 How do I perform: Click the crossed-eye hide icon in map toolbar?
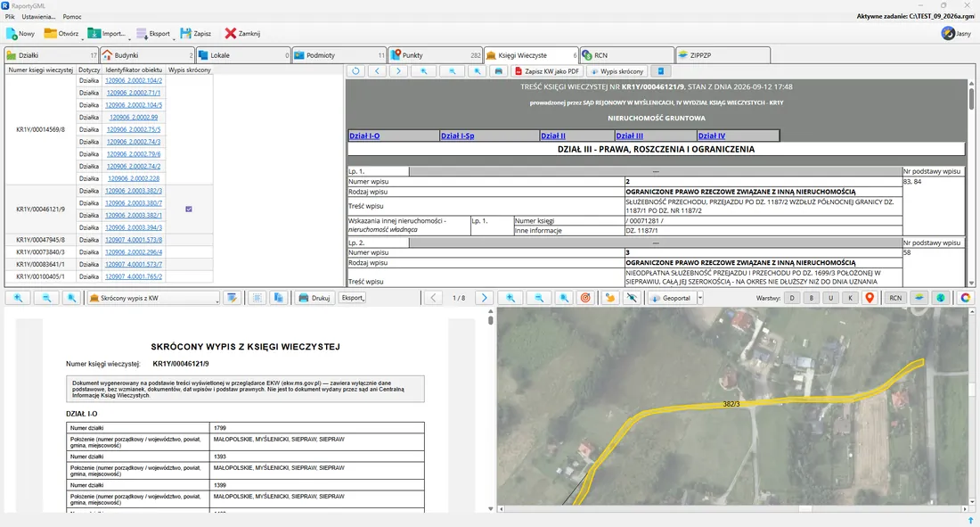(633, 298)
